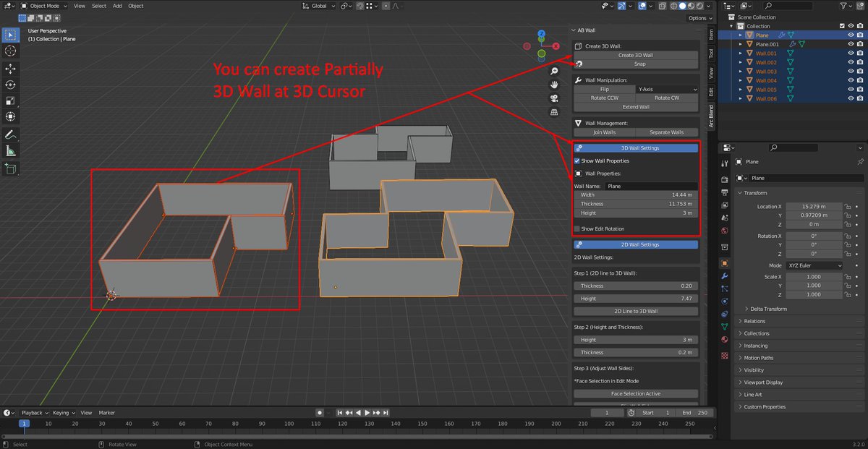Open the Tool properties tab icon
The height and width of the screenshot is (449, 868).
pos(725,162)
